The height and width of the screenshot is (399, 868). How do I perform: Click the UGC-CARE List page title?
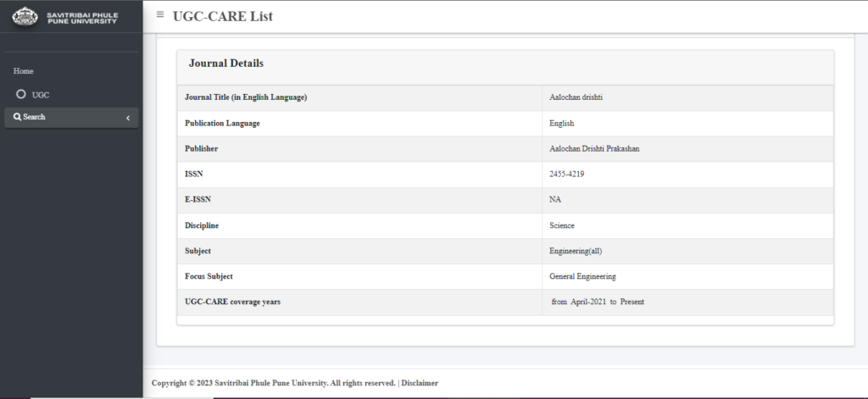[x=222, y=16]
